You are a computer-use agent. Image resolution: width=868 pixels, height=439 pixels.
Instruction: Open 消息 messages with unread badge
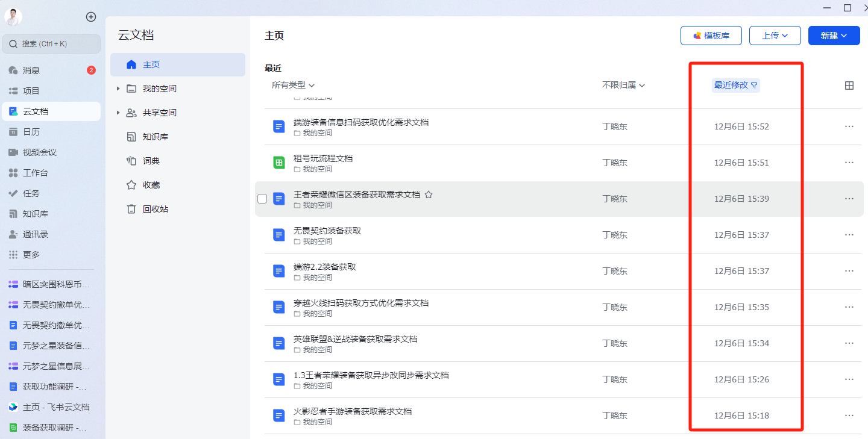tap(31, 70)
